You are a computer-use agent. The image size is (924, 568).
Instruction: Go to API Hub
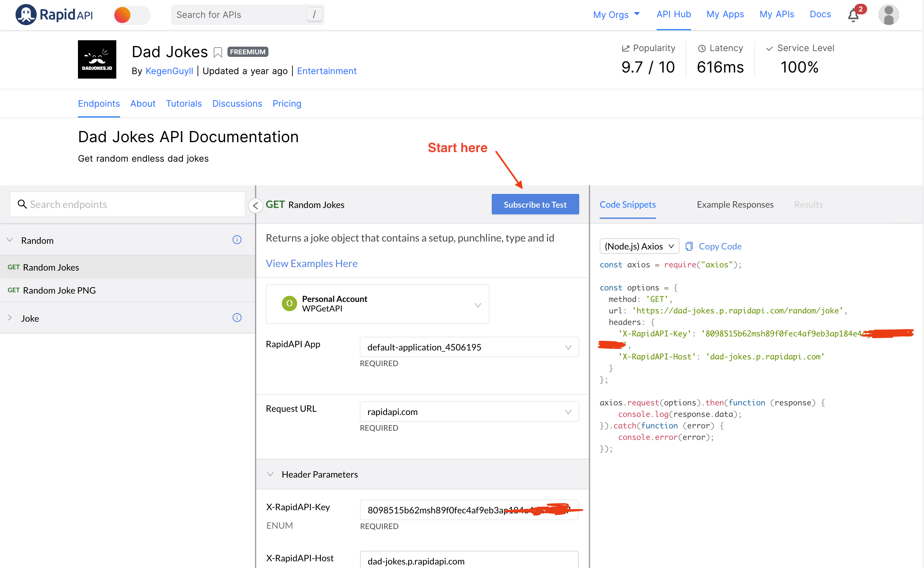point(674,14)
